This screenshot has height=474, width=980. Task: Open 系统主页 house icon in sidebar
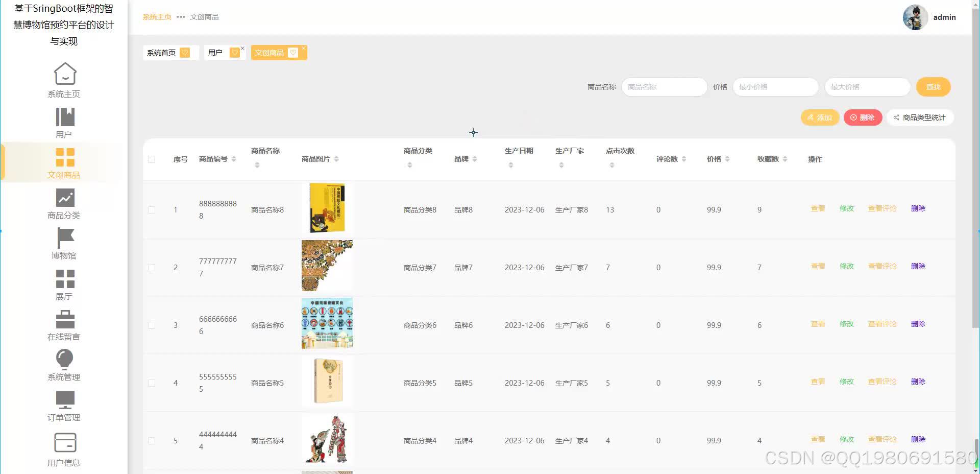click(65, 74)
